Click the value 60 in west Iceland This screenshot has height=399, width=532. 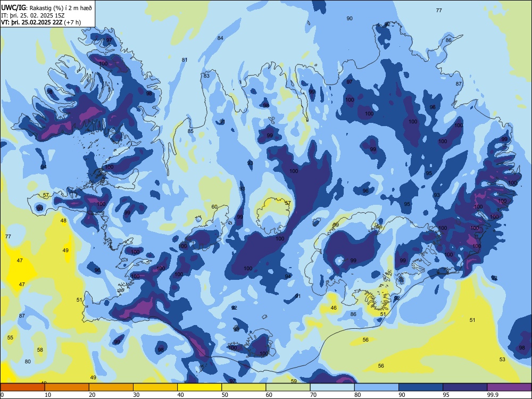tap(214, 206)
